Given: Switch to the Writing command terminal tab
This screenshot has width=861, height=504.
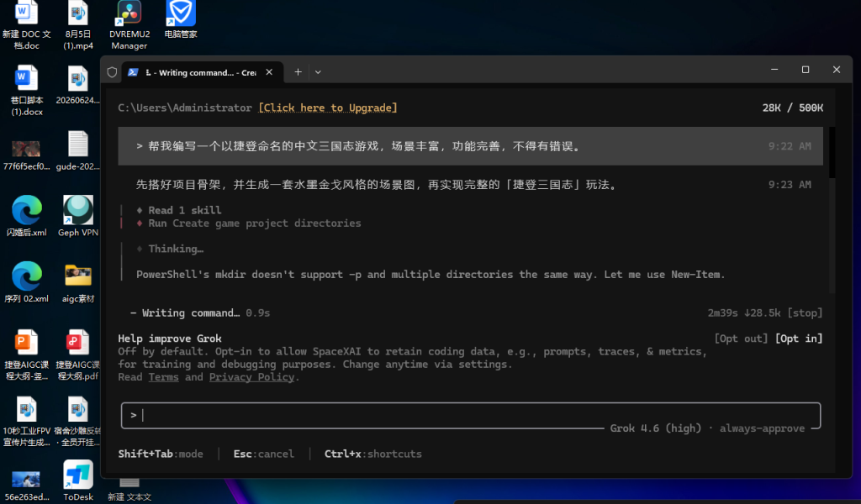Looking at the screenshot, I should [201, 72].
